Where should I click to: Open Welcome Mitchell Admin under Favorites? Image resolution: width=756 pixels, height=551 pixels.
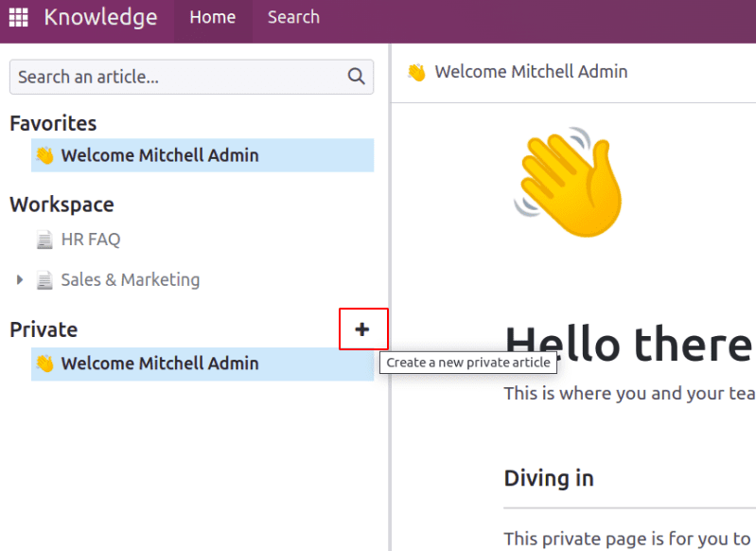(202, 155)
